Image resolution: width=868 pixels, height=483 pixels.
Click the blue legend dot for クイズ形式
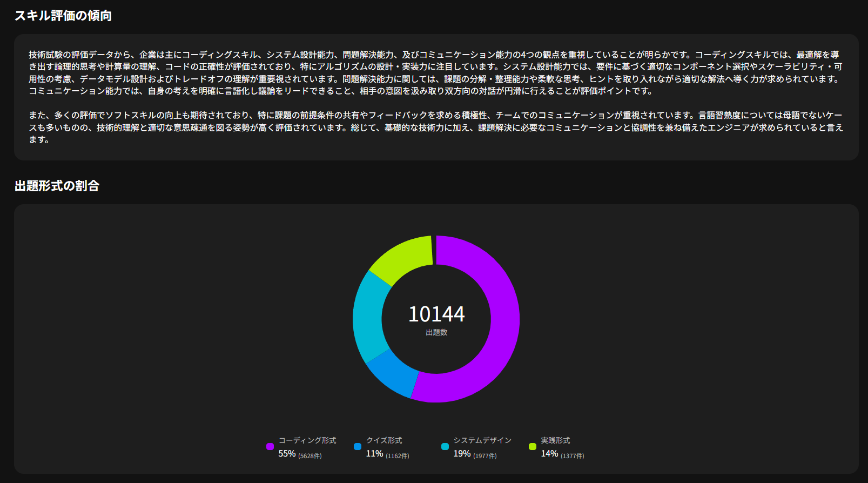click(x=358, y=447)
